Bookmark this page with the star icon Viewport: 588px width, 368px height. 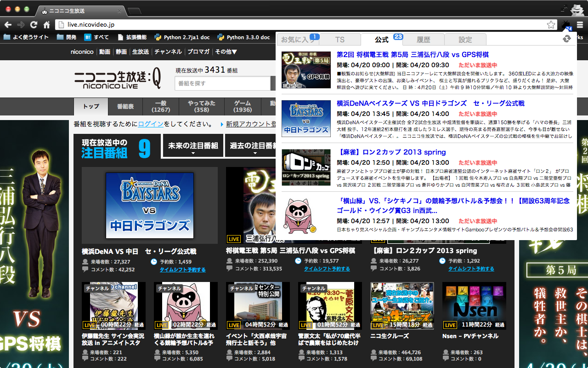[551, 25]
